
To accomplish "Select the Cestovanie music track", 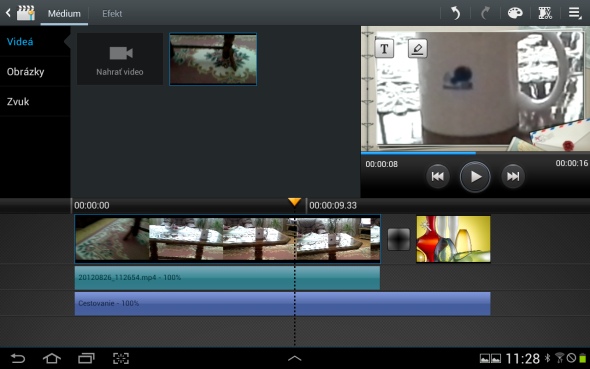I will coord(283,303).
